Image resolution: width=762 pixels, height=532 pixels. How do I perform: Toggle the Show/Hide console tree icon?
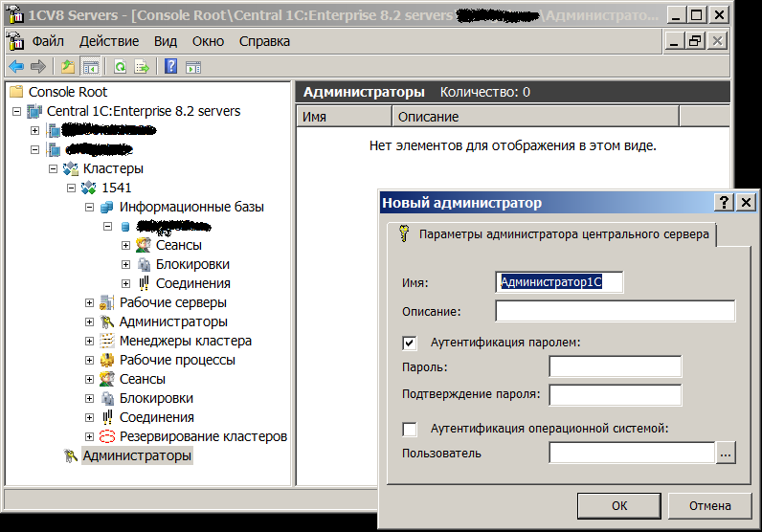point(90,67)
